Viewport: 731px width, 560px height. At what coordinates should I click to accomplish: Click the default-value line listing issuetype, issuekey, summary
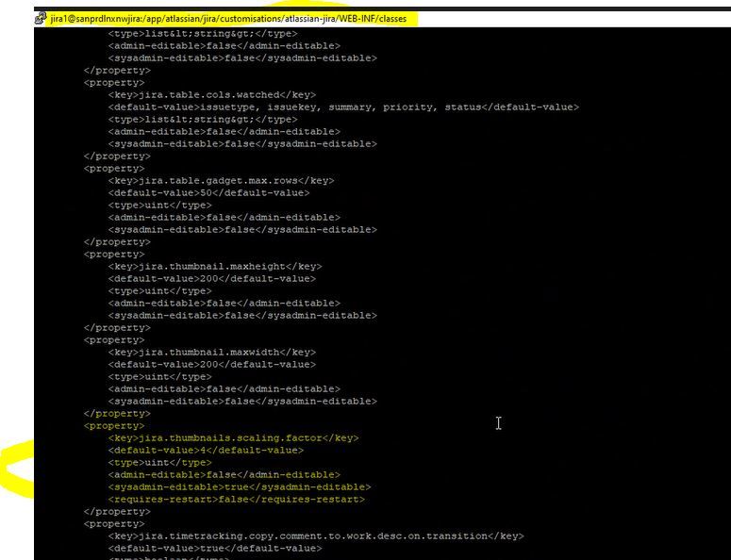tap(343, 107)
